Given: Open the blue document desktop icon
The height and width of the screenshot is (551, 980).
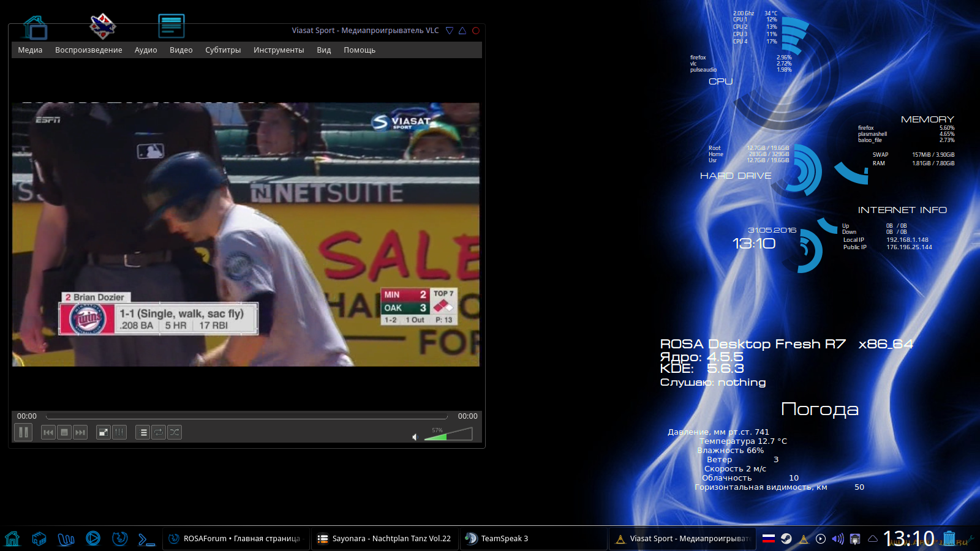Looking at the screenshot, I should pyautogui.click(x=171, y=26).
